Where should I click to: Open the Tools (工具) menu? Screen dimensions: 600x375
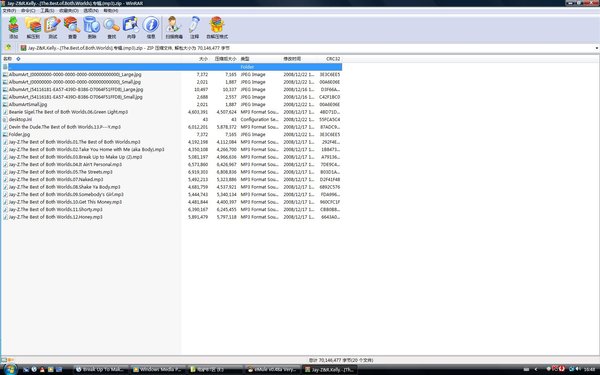(x=47, y=11)
